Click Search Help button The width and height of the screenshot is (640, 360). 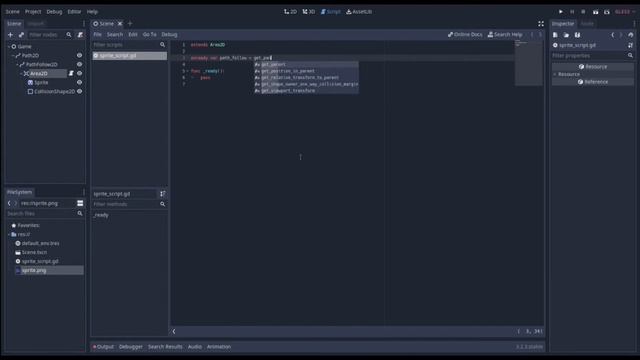tap(505, 35)
